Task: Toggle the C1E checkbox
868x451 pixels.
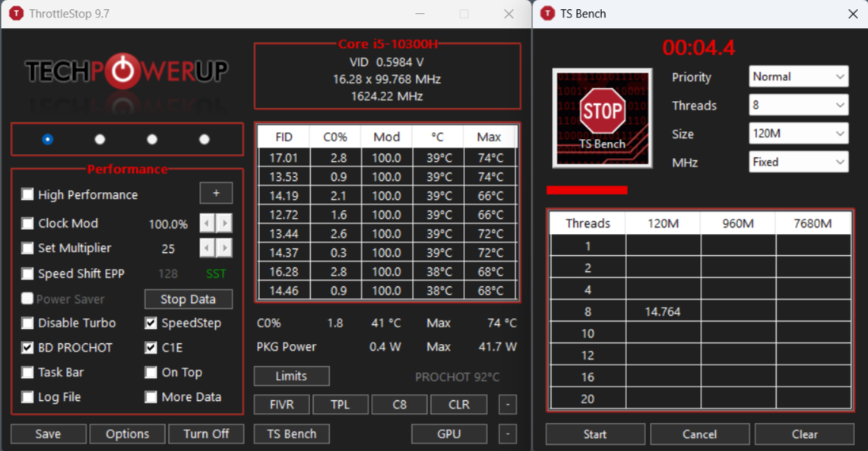Action: click(150, 347)
